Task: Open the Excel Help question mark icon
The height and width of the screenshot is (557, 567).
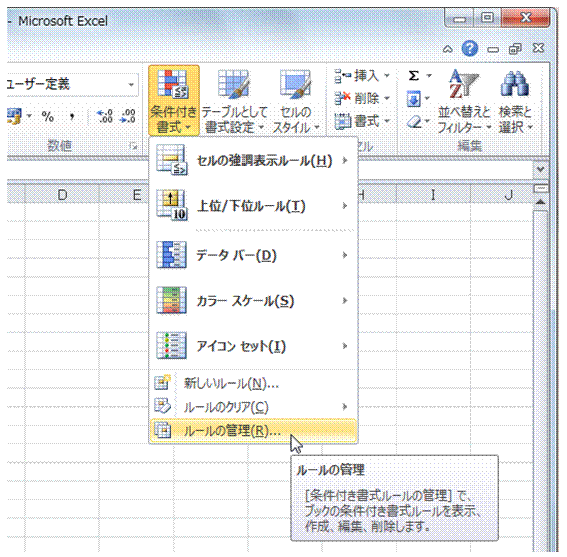Action: [x=470, y=48]
